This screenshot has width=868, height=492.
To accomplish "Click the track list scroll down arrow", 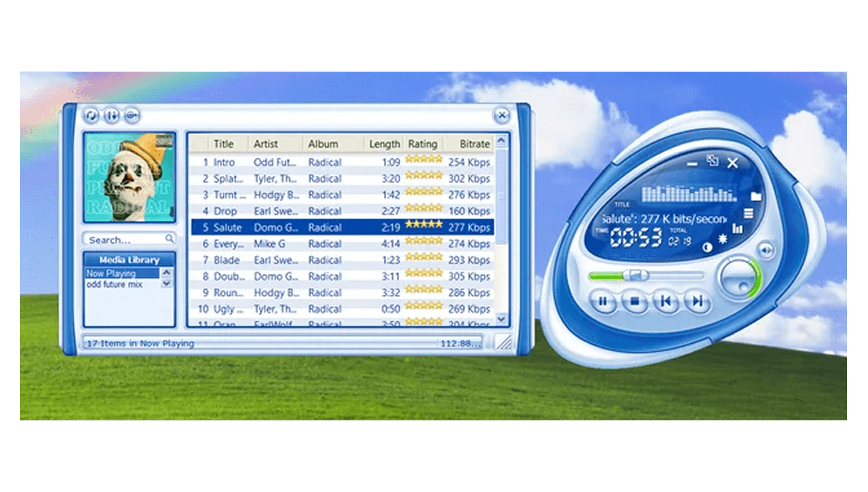I will [501, 319].
